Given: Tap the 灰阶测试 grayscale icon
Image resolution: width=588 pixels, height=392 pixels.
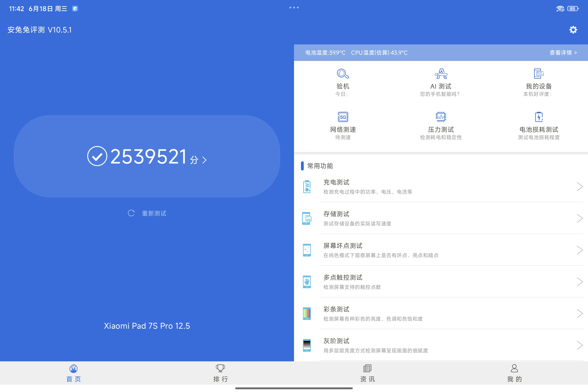Looking at the screenshot, I should 307,345.
